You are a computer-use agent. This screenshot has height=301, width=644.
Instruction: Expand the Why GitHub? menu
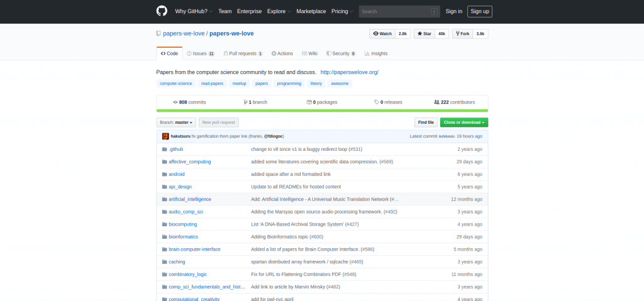[x=194, y=11]
